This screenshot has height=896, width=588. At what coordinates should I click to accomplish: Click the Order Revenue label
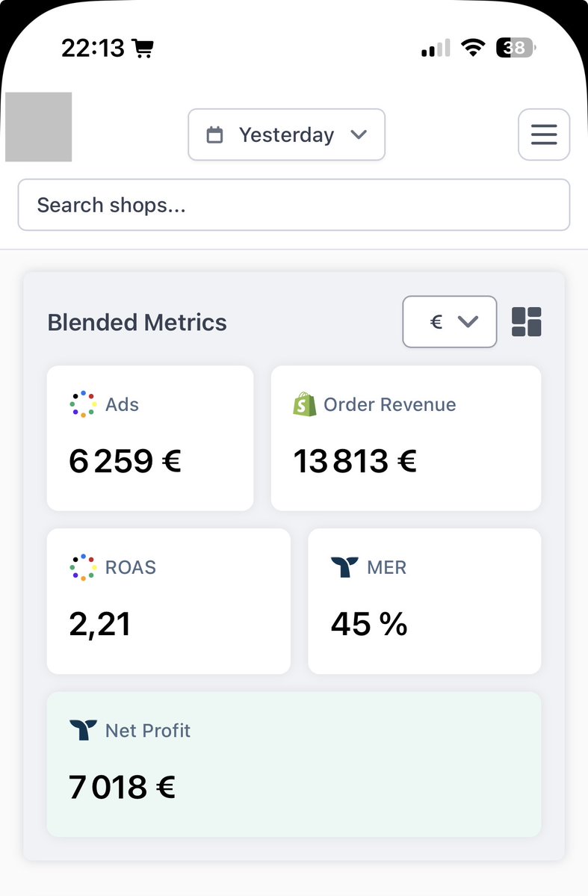(390, 404)
